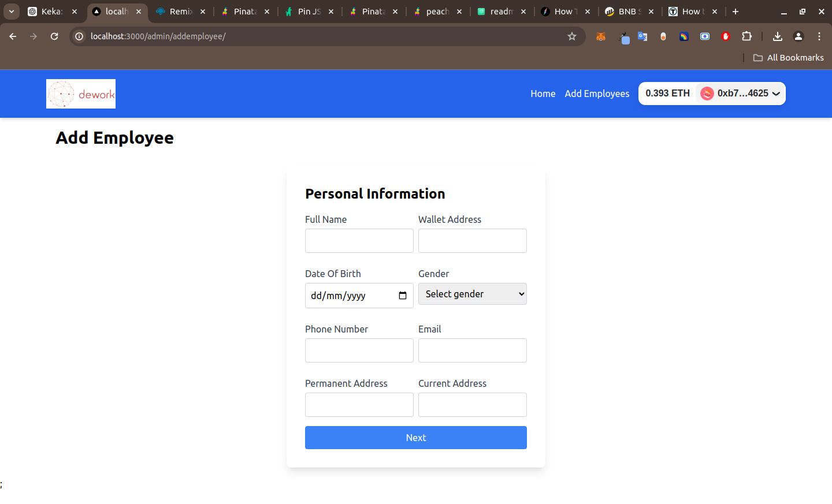Open the Chrome three-dot menu

pos(819,36)
